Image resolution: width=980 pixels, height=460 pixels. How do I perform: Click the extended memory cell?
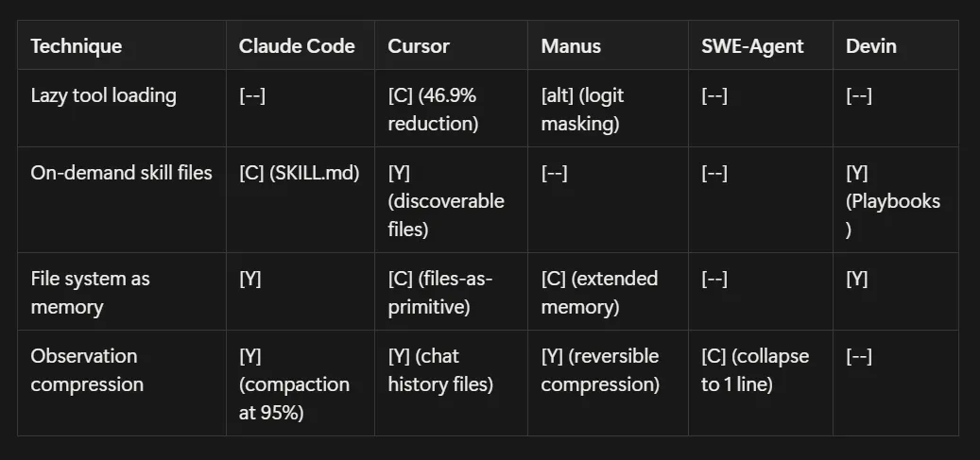[x=599, y=293]
